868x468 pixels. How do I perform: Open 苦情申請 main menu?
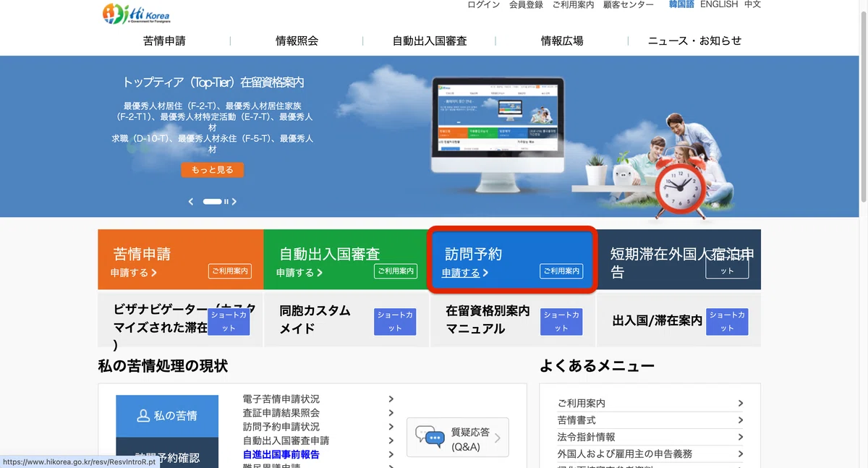tap(164, 41)
